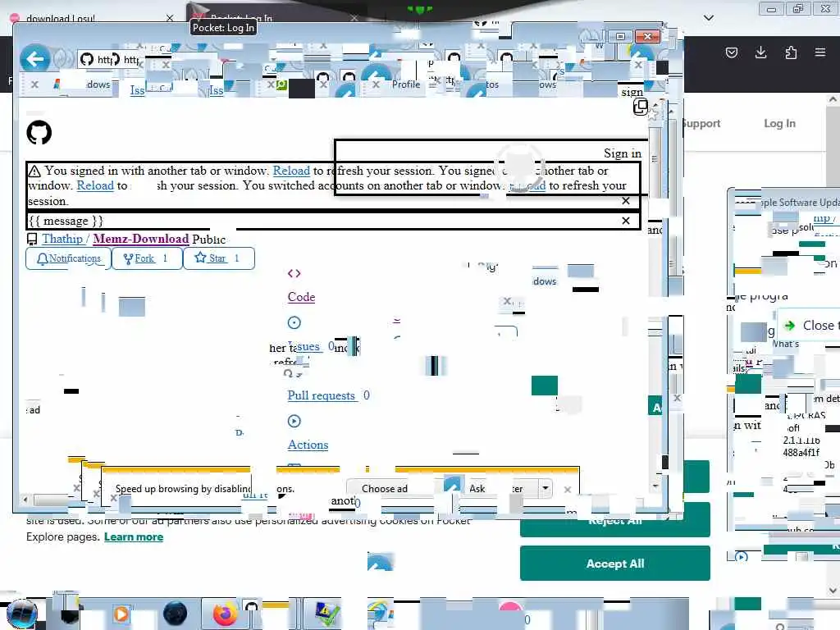Open the Code tab of the repository
The image size is (840, 630).
(x=301, y=297)
